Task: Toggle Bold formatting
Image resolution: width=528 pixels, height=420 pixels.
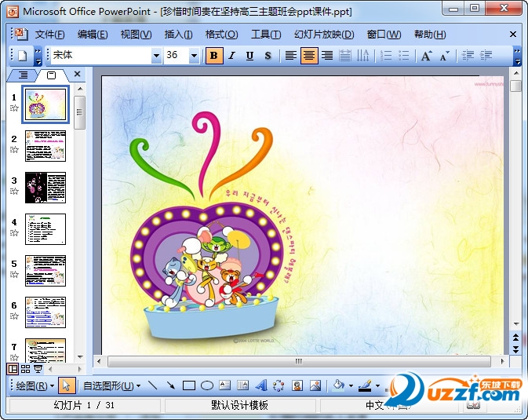Action: (x=214, y=56)
